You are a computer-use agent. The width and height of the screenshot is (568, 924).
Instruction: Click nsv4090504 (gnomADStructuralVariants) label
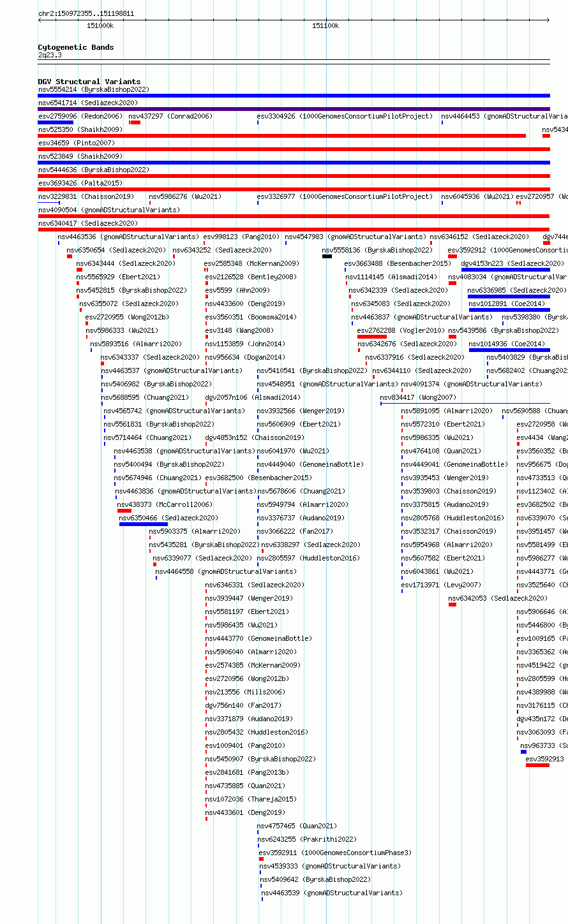[x=109, y=210]
